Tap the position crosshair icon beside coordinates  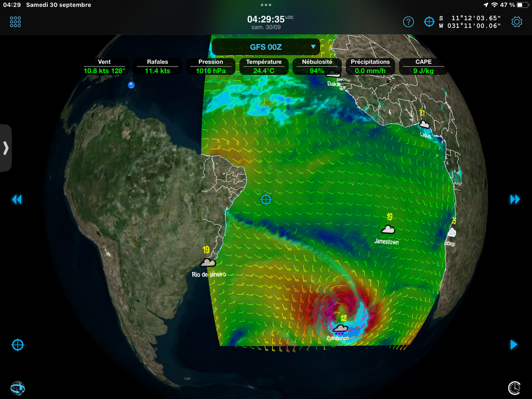[x=429, y=22]
